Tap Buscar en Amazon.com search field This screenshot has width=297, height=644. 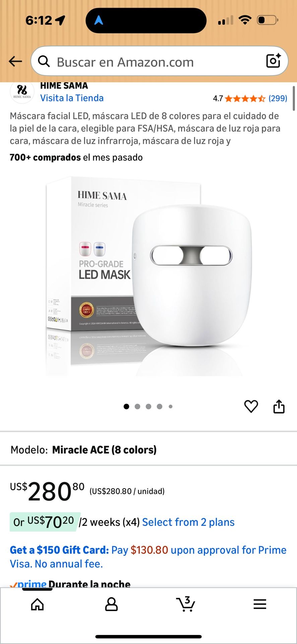159,61
